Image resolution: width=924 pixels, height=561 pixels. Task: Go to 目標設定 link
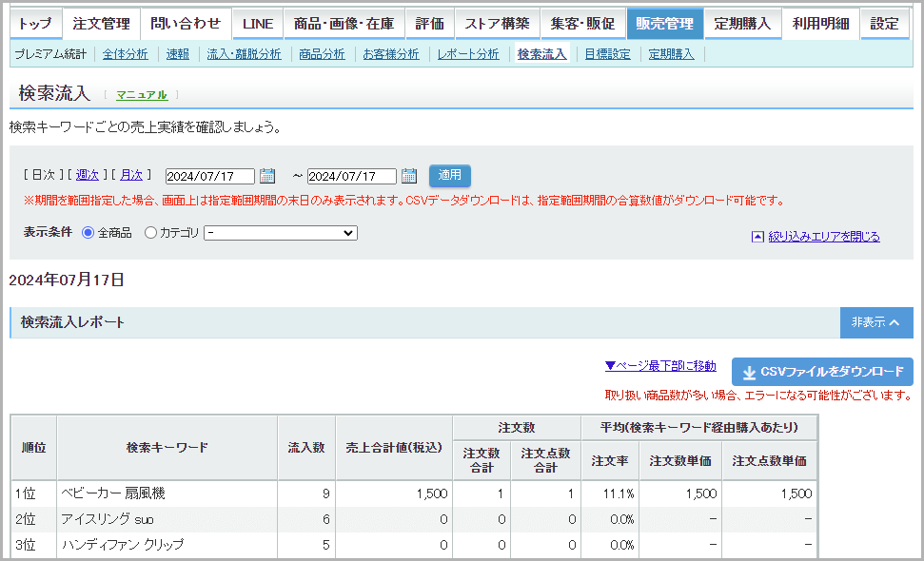point(607,54)
